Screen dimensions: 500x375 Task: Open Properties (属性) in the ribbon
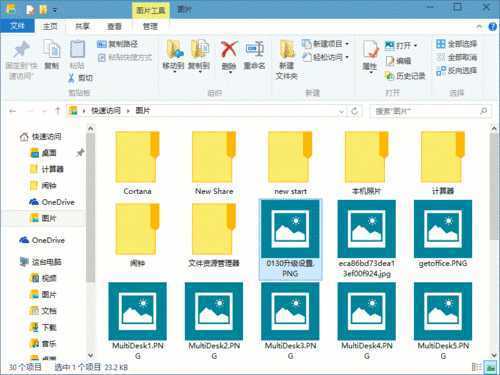(x=370, y=57)
